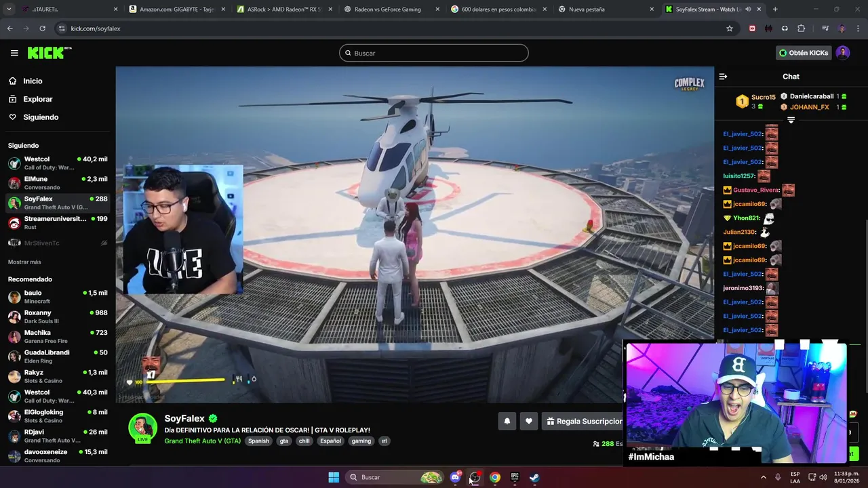Select the Spanish tag

(258, 441)
